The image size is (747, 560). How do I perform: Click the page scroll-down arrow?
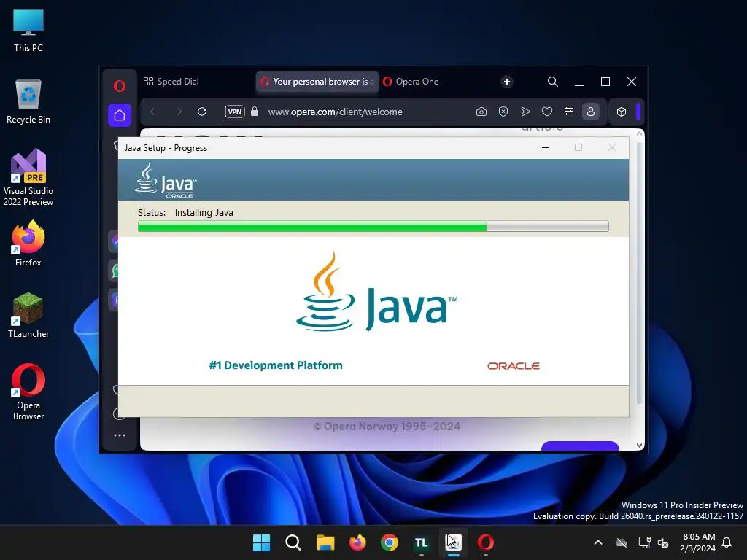point(639,446)
